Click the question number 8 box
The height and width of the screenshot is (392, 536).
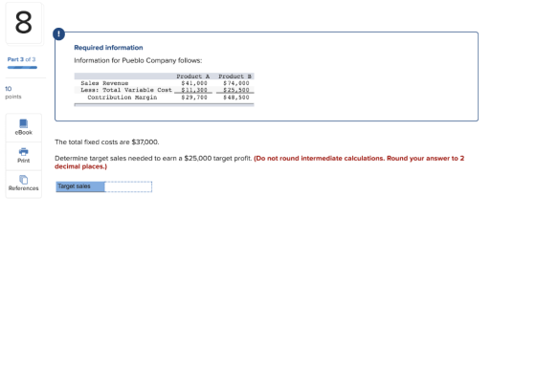click(24, 23)
